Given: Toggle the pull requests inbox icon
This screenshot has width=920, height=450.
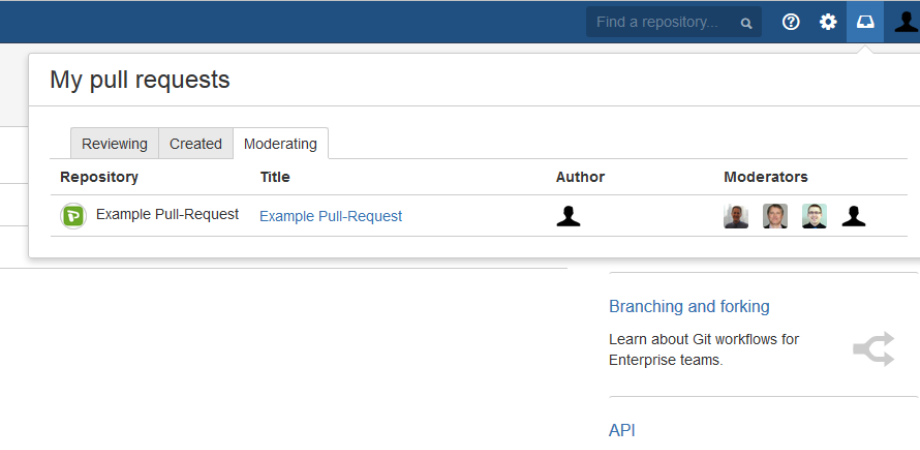Looking at the screenshot, I should (x=865, y=22).
